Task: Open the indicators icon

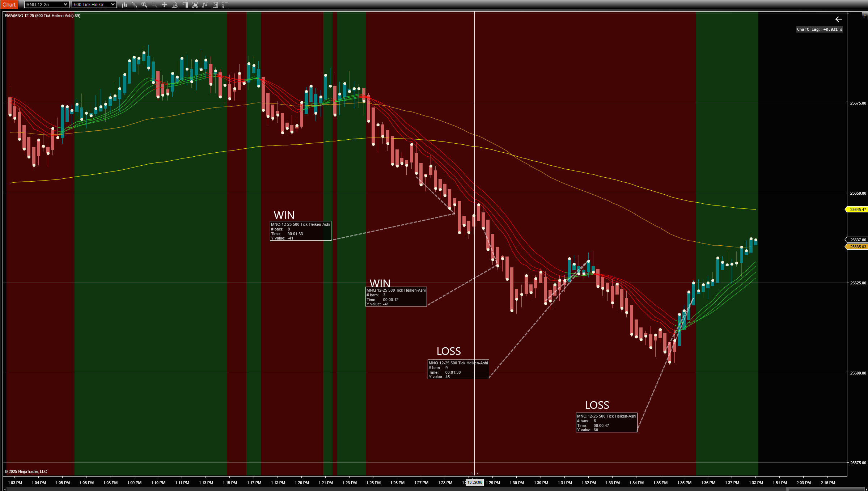Action: [205, 5]
